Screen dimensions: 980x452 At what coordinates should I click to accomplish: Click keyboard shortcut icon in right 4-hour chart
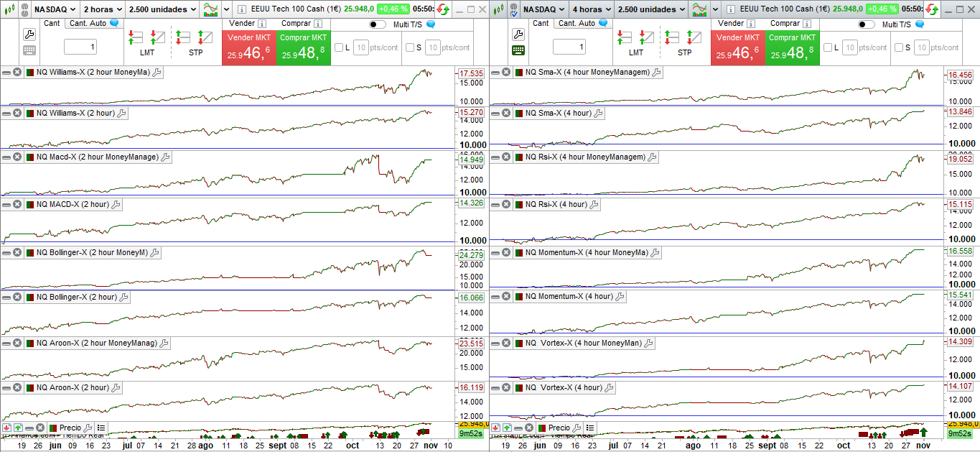pyautogui.click(x=518, y=50)
